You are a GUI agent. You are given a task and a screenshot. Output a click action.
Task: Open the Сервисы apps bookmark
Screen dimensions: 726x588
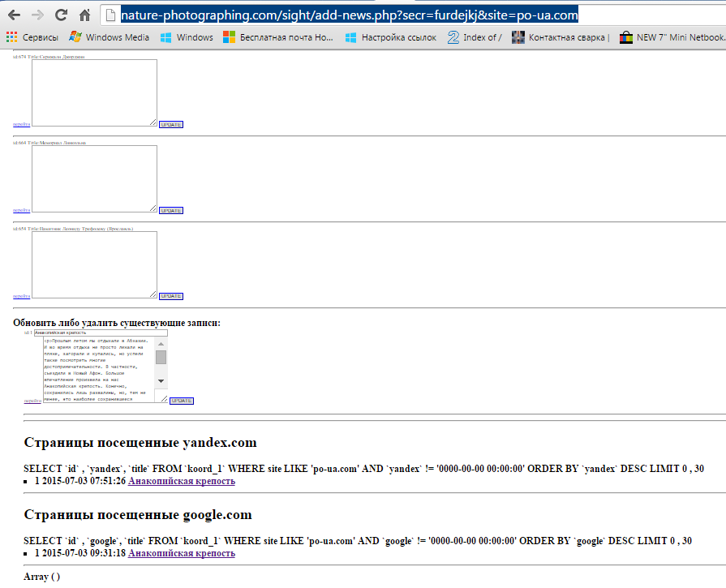[x=32, y=37]
